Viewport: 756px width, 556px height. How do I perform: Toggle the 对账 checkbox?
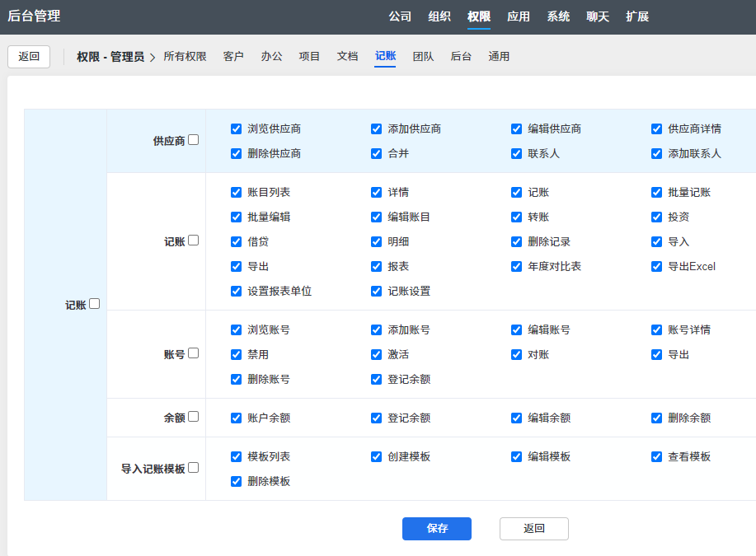[517, 355]
